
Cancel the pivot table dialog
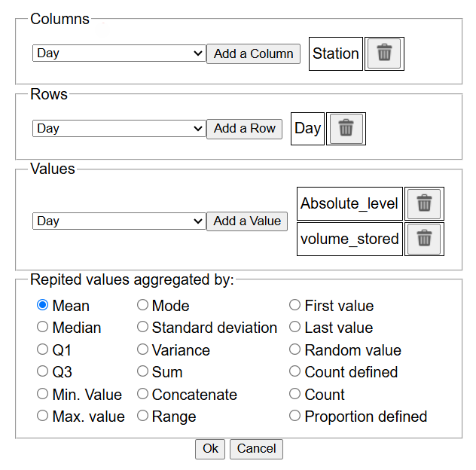pyautogui.click(x=256, y=449)
